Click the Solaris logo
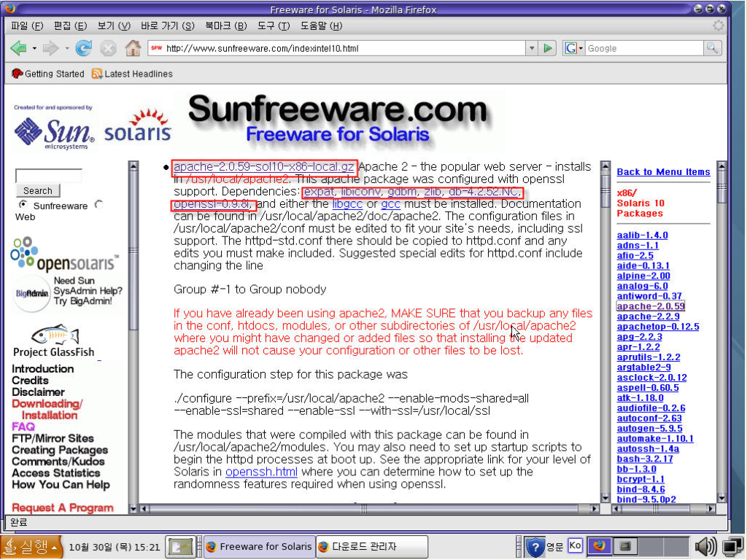The width and height of the screenshot is (747, 560). click(x=138, y=126)
